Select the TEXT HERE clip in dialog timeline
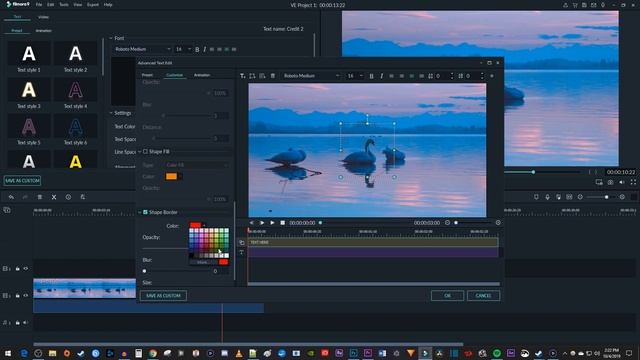The height and width of the screenshot is (360, 640). click(373, 242)
